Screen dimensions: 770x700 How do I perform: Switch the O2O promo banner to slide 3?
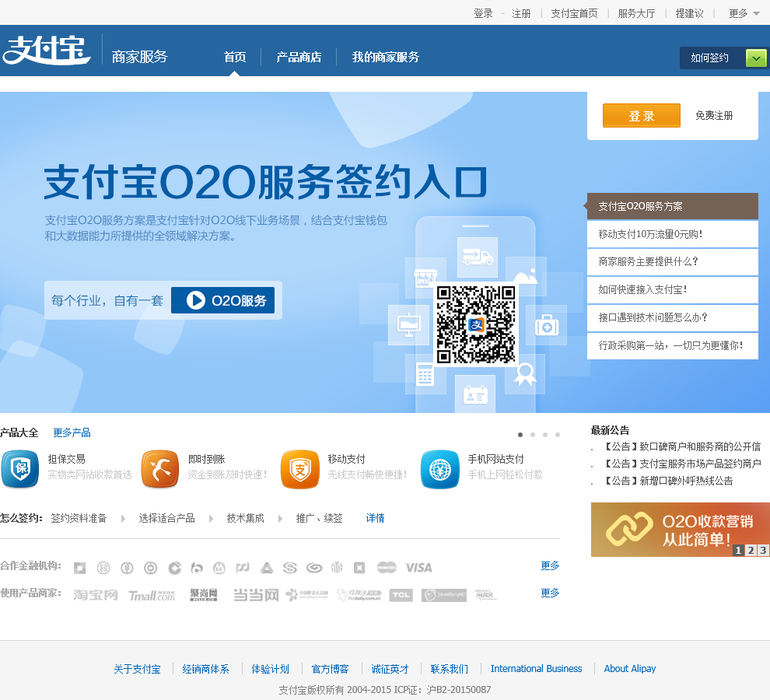pyautogui.click(x=763, y=550)
